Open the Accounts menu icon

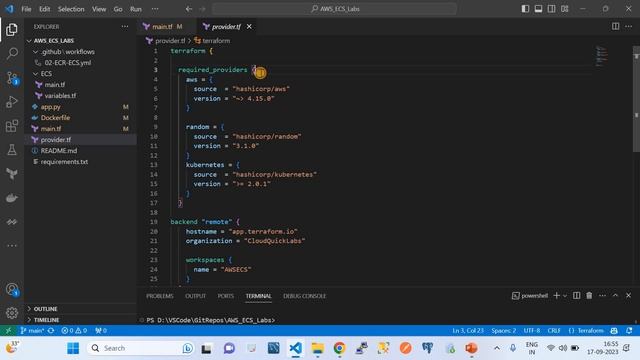12,289
